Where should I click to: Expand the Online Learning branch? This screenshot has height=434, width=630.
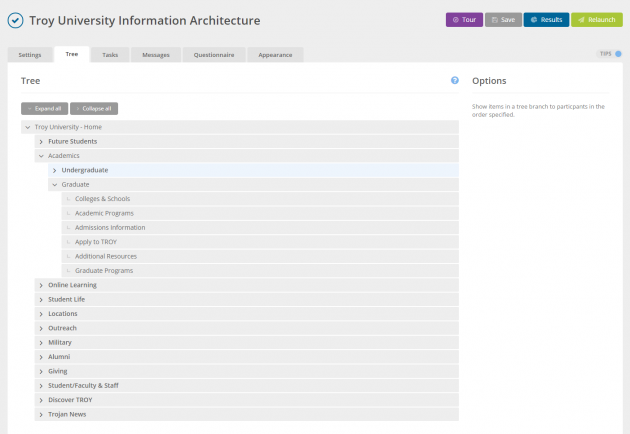(41, 285)
